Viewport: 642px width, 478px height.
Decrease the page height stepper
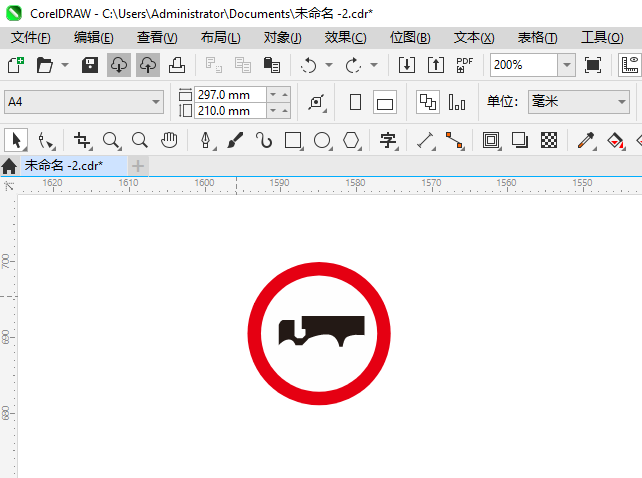pyautogui.click(x=273, y=111)
